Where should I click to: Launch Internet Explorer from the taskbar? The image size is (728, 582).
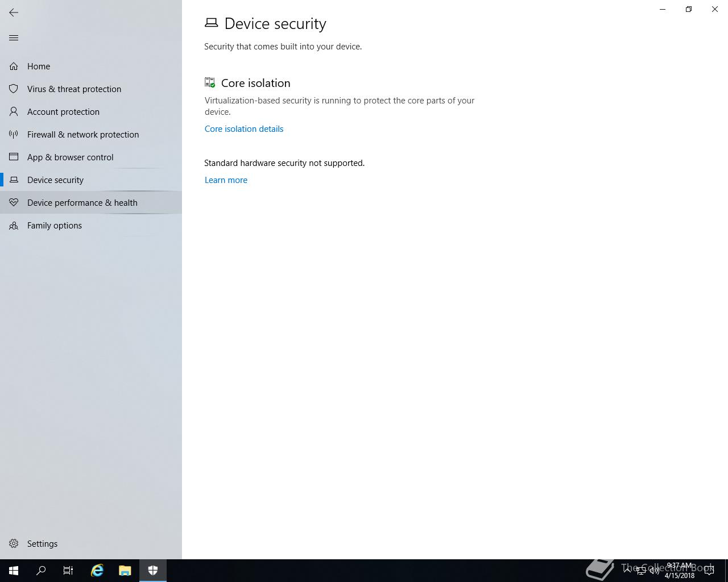click(x=97, y=571)
